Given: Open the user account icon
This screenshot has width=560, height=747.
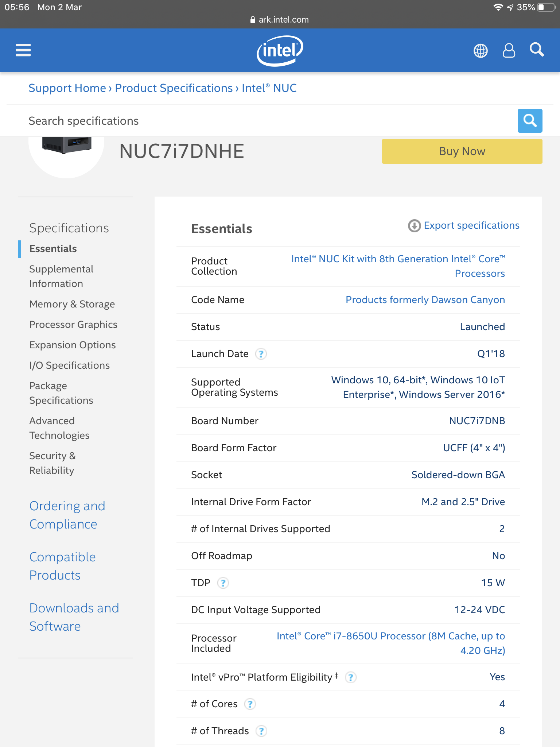Looking at the screenshot, I should [509, 50].
